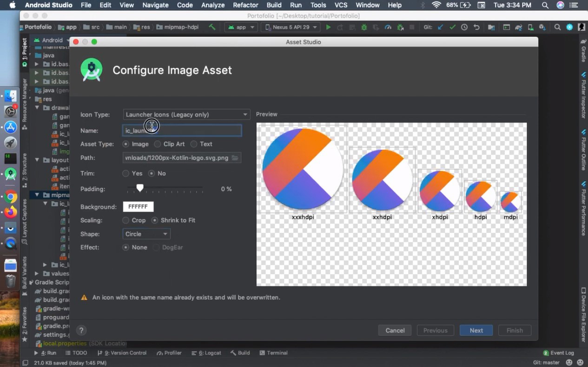
Task: Open the Shape dropdown showing Circle
Action: (x=145, y=234)
